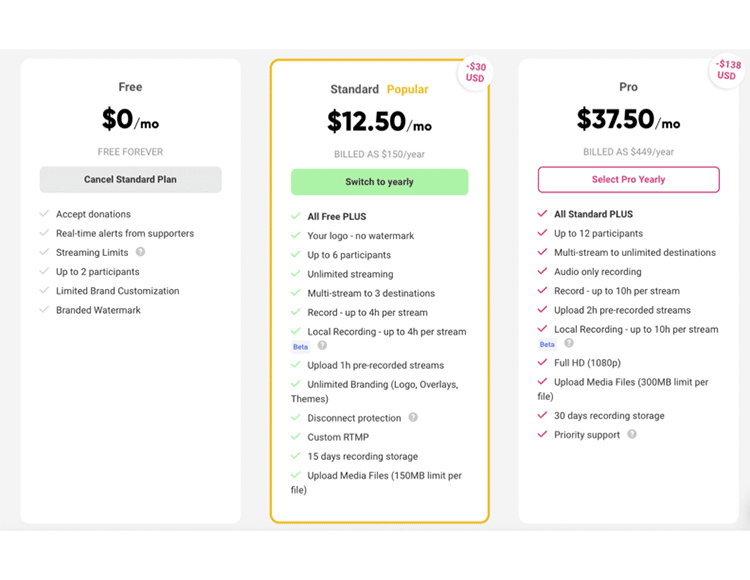
Task: Click the -$138 USD discount badge
Action: coord(726,70)
